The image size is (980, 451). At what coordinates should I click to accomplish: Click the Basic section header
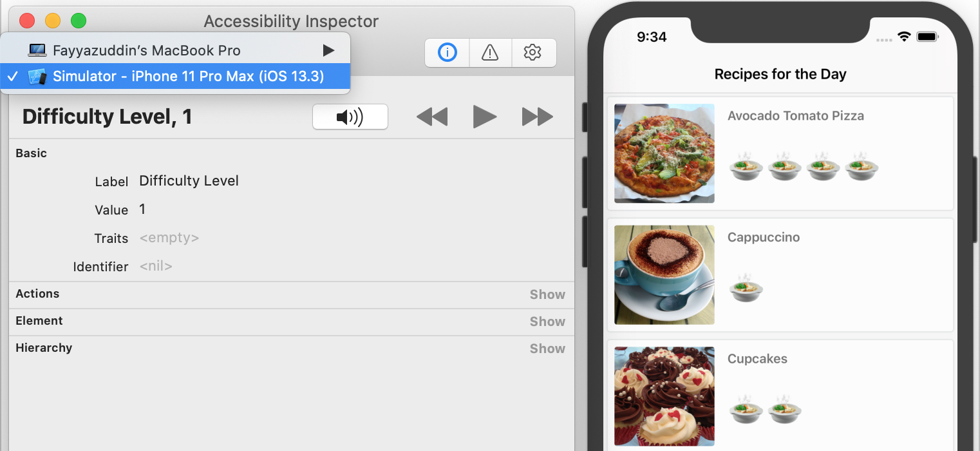pyautogui.click(x=32, y=153)
